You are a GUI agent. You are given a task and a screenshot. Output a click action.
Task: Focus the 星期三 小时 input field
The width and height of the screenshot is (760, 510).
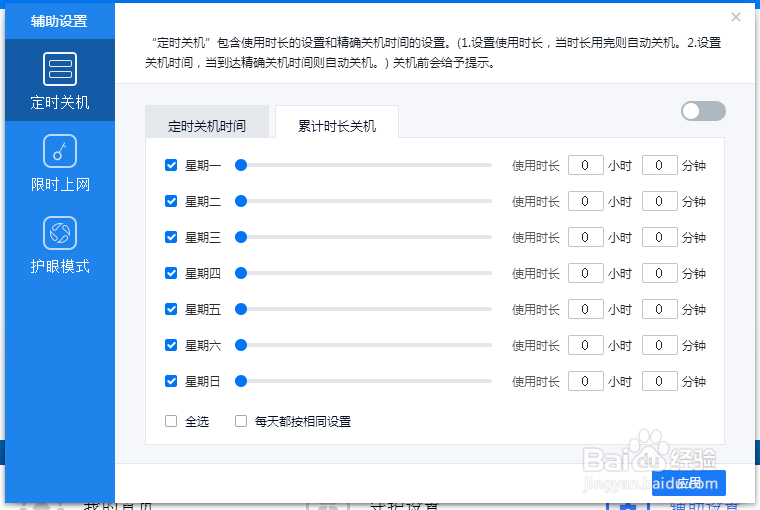click(x=586, y=237)
